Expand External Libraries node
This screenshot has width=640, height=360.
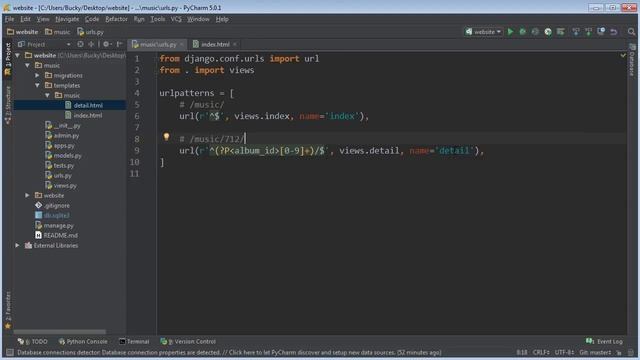(x=17, y=245)
